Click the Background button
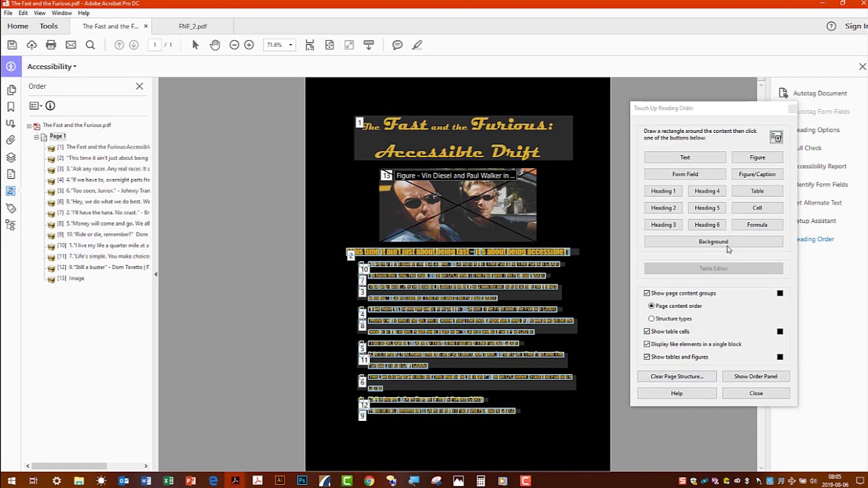868x488 pixels. pyautogui.click(x=713, y=242)
